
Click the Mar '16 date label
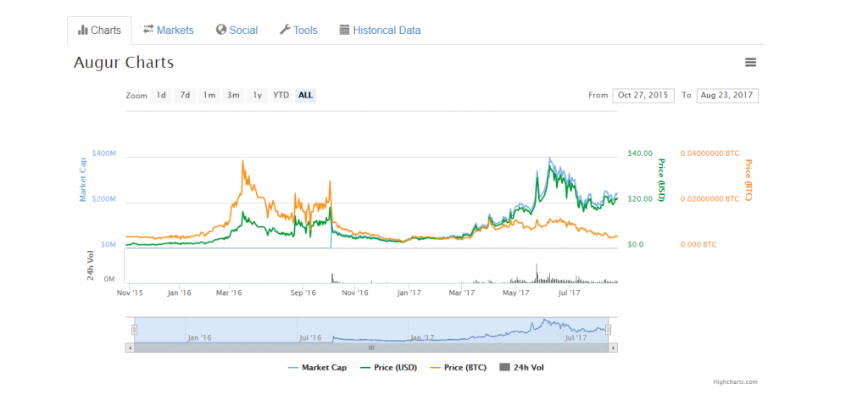point(229,292)
